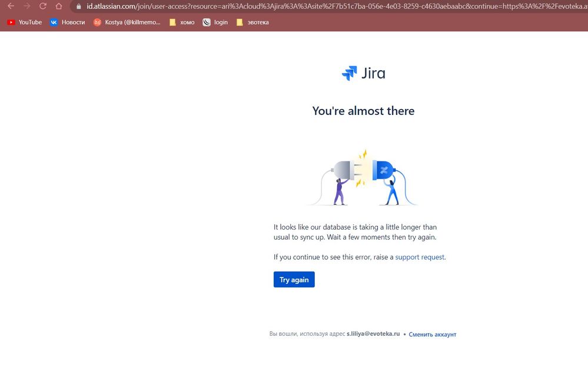View site info via the padlock icon
The image size is (588, 380).
pos(79,6)
